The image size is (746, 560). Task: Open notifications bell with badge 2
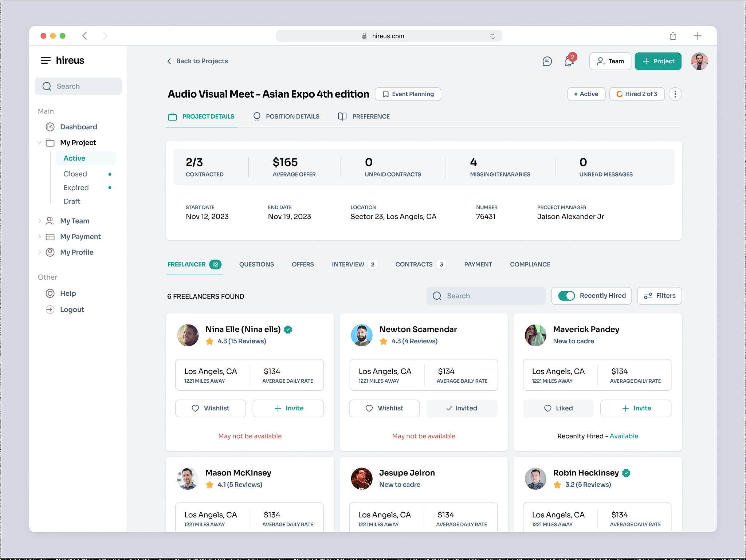570,60
